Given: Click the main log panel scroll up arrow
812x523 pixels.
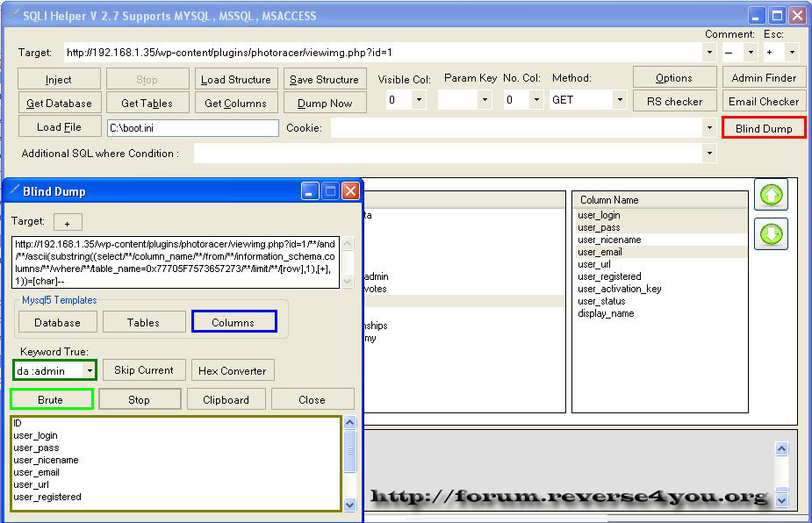Looking at the screenshot, I should (781, 449).
